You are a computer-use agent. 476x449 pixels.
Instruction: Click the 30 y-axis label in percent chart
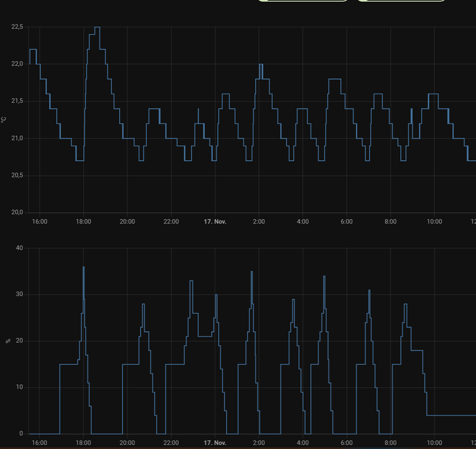coord(19,295)
